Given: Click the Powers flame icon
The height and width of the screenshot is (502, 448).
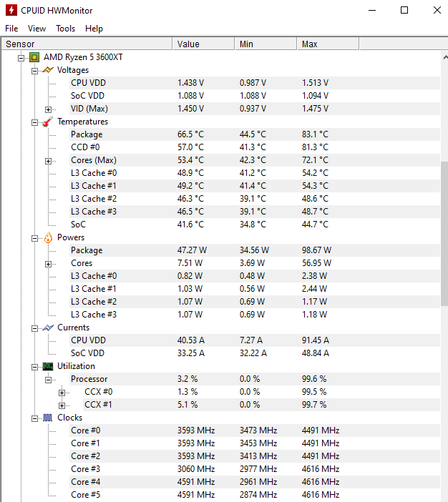Looking at the screenshot, I should (48, 237).
